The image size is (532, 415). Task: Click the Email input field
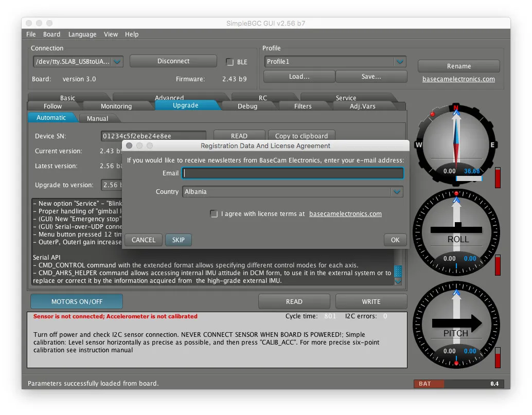click(293, 173)
